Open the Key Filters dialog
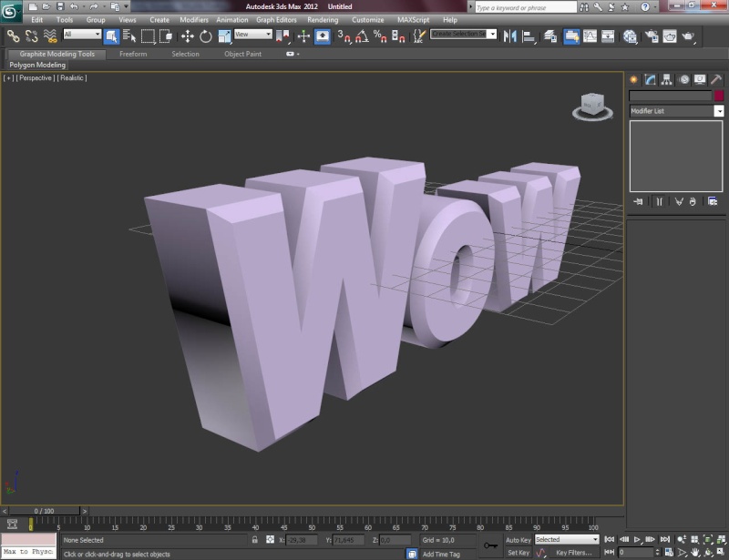This screenshot has width=729, height=560. (574, 553)
